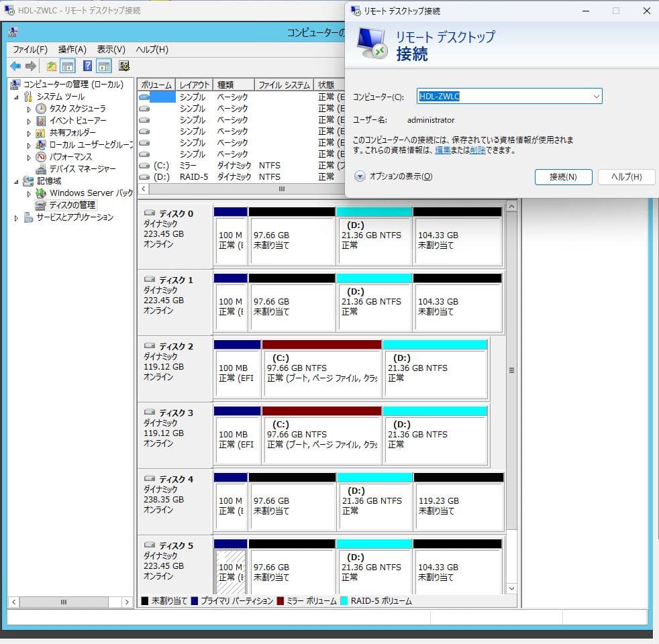This screenshot has width=659, height=644.
Task: Click the 削除 link for credentials
Action: [477, 150]
